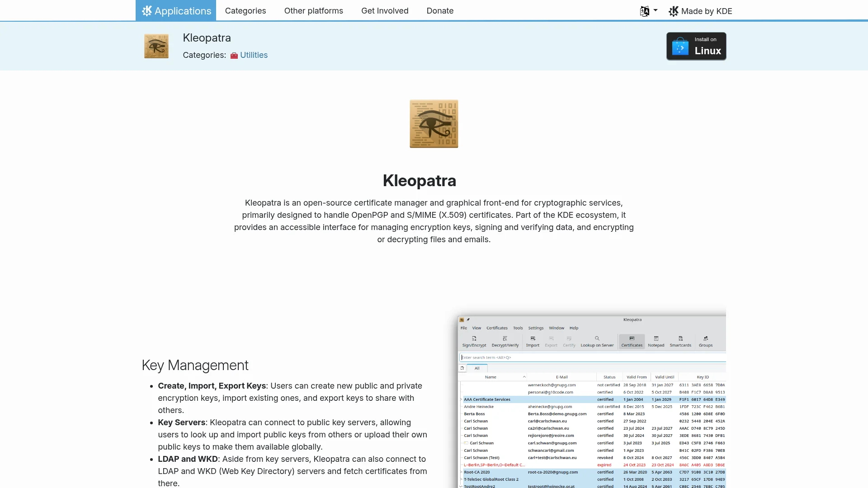Click the schwancarl@gmail.com email cell

[551, 450]
